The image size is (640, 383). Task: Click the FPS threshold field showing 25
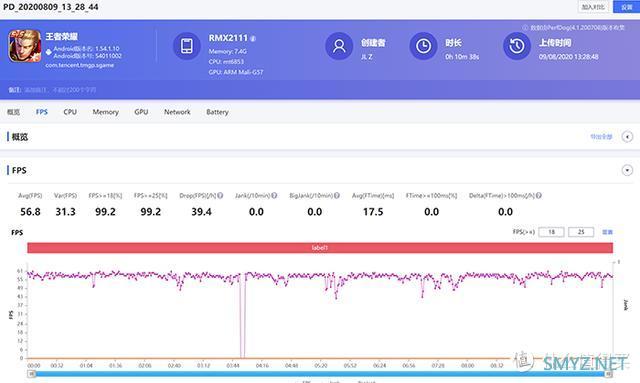581,232
